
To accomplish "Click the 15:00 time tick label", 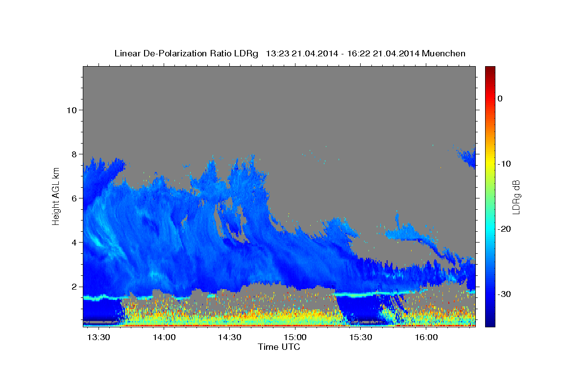I will [x=295, y=338].
